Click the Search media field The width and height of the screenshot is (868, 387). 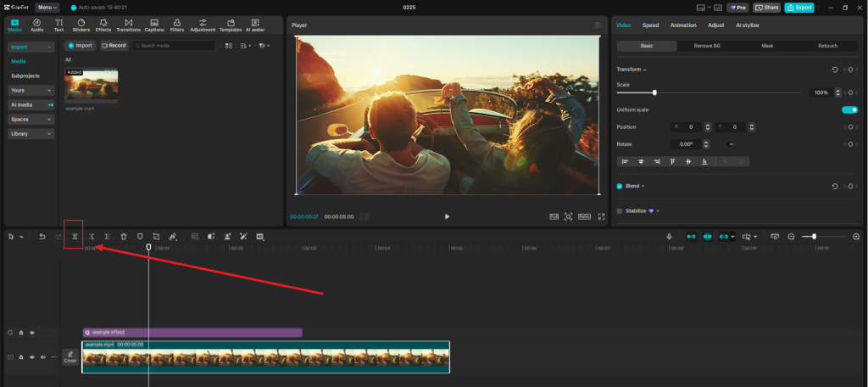pos(173,46)
